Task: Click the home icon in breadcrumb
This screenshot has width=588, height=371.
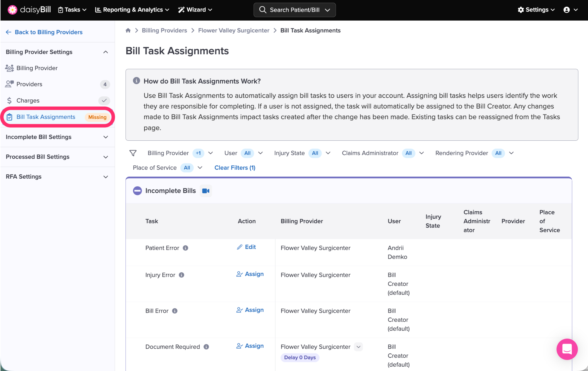Action: pos(128,30)
